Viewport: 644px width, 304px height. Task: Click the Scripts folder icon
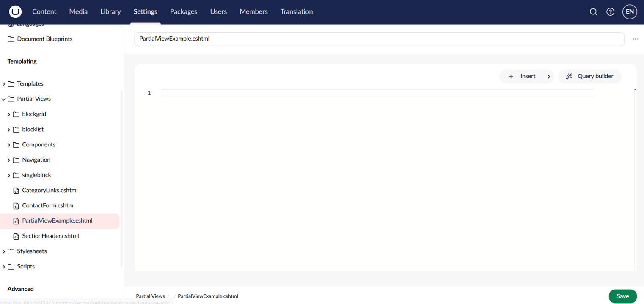pyautogui.click(x=11, y=267)
